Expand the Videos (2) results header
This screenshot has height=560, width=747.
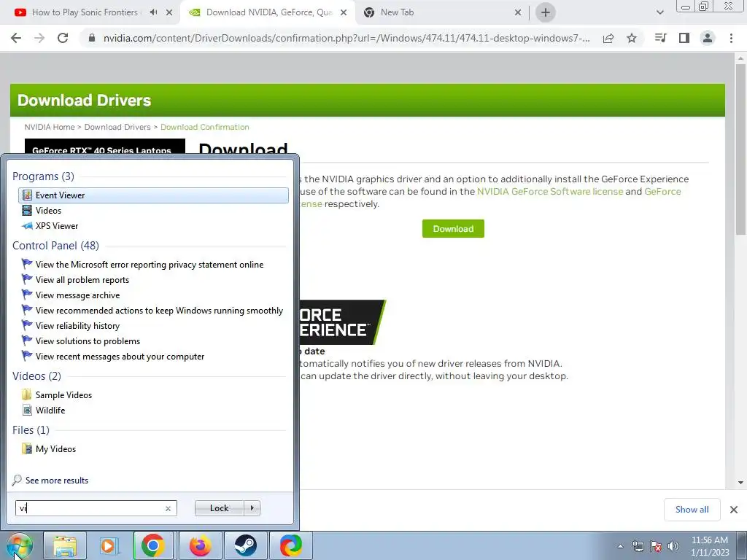pyautogui.click(x=36, y=376)
